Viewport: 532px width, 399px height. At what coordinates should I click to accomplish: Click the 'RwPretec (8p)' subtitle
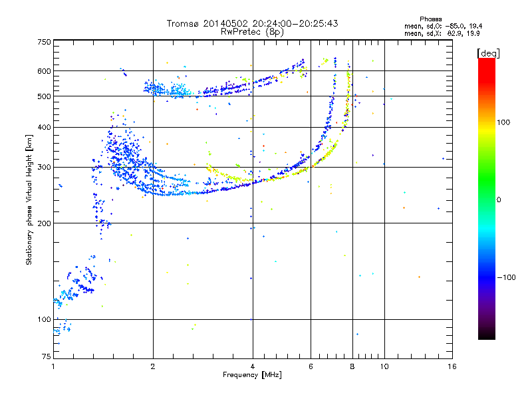click(x=252, y=32)
